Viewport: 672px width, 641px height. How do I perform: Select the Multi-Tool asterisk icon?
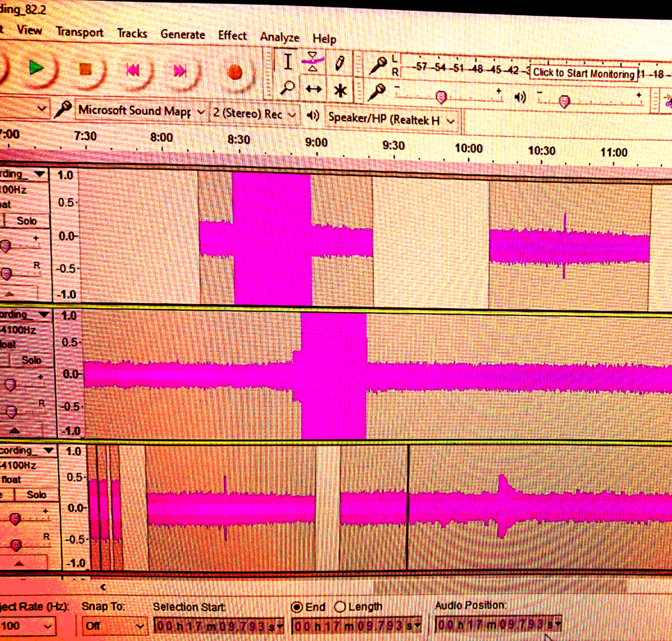[340, 91]
